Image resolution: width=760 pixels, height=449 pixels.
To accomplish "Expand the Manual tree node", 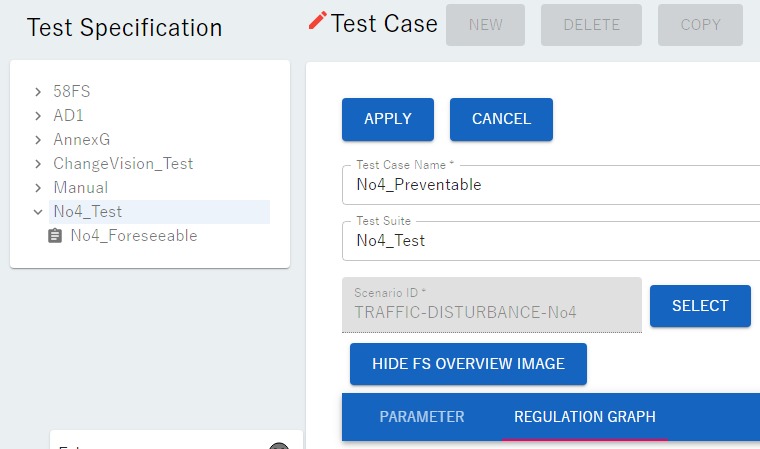I will pyautogui.click(x=38, y=188).
